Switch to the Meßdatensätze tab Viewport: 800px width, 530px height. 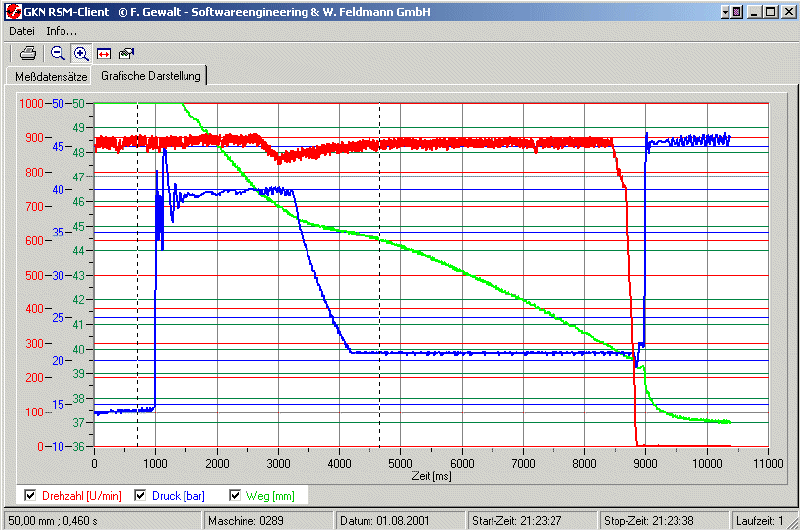click(x=51, y=77)
